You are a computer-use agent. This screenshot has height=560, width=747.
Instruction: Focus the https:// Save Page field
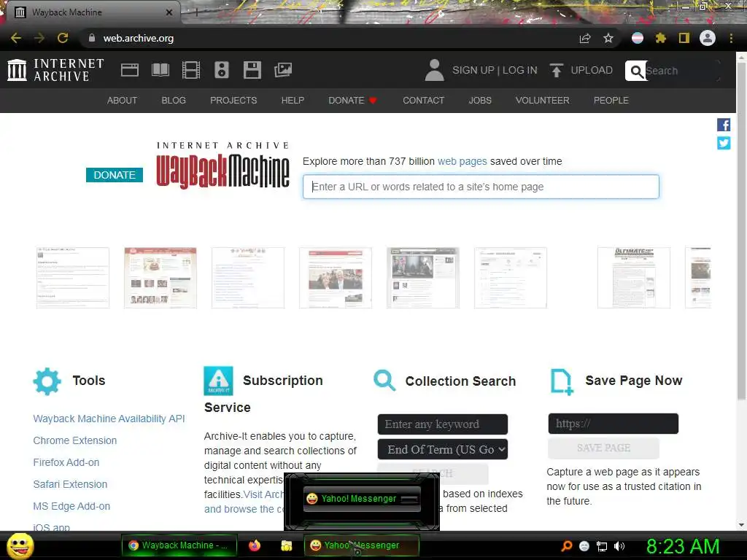[613, 424]
